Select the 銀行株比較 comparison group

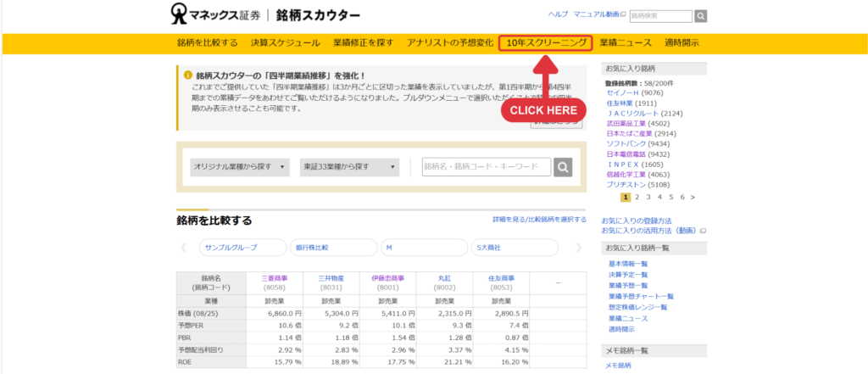[x=333, y=248]
